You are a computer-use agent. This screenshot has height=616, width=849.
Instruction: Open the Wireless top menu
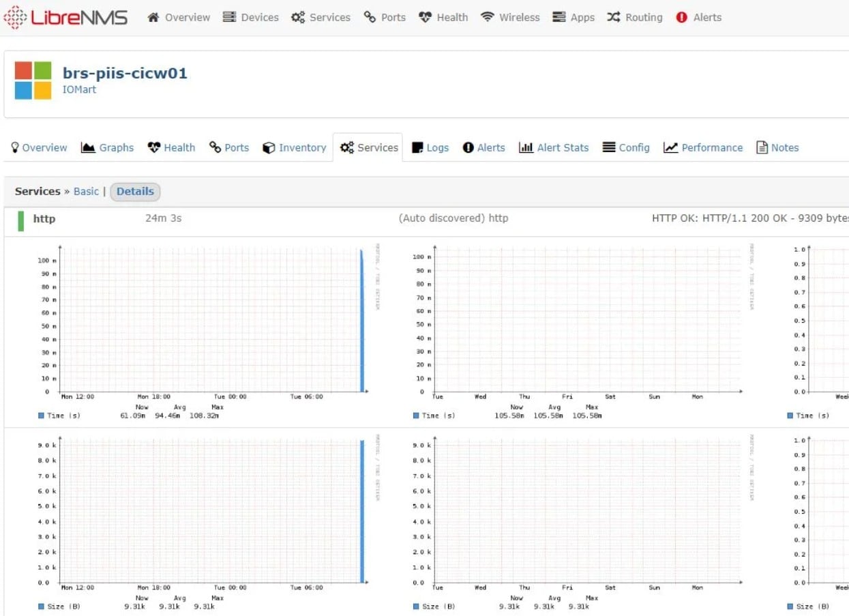point(510,17)
